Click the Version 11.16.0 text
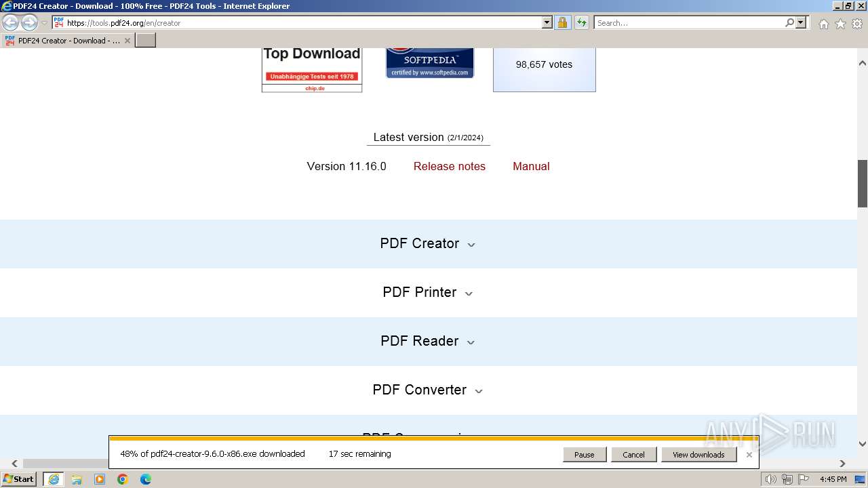 347,166
